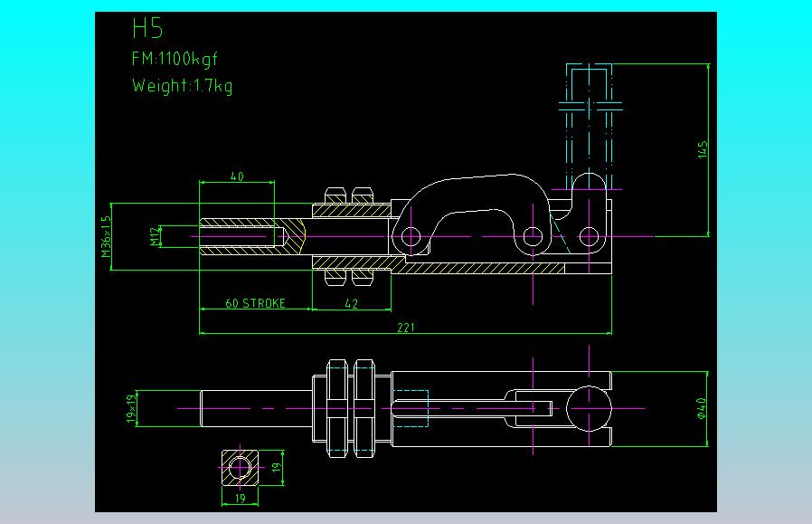This screenshot has height=524, width=812.
Task: Click the 221 overall length dimension
Action: point(406,327)
